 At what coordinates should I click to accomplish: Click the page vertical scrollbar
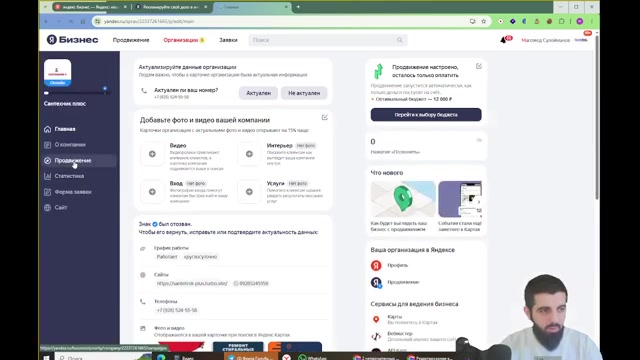pos(597,118)
